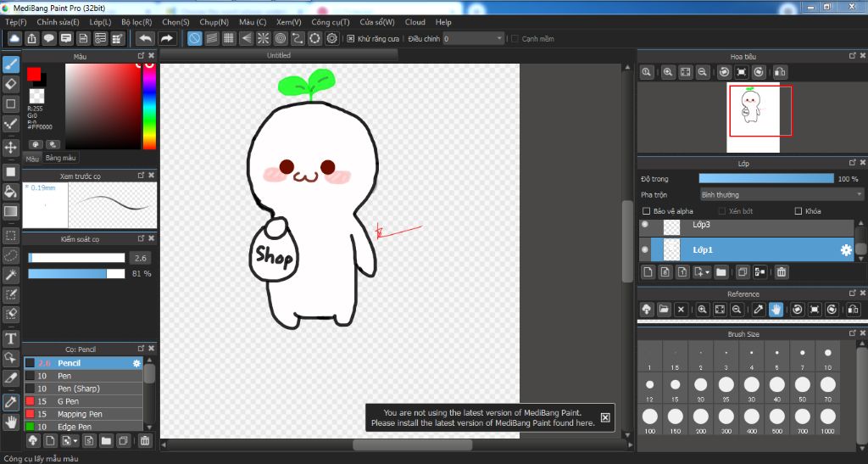Create a new layer folder
Screen dimensions: 868x464
(721, 271)
